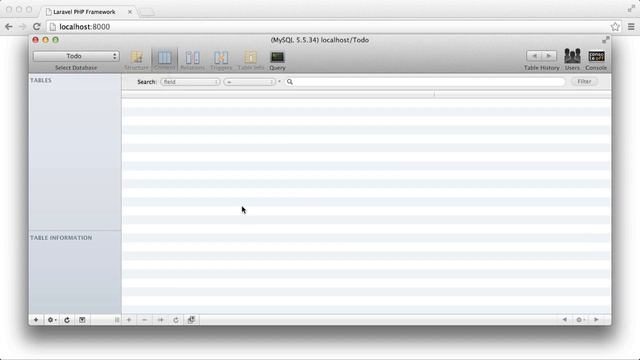Screen dimensions: 640x360
Task: Go to previous content page
Action: 564,320
